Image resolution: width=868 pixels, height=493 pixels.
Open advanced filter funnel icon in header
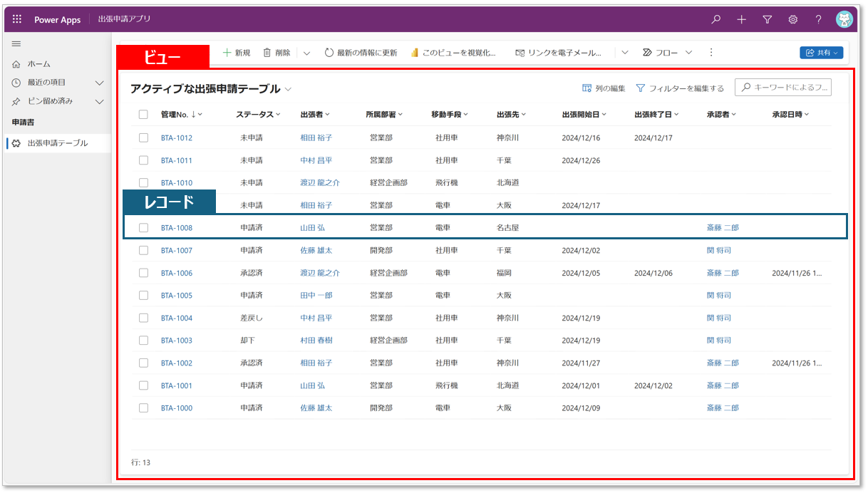click(x=767, y=19)
